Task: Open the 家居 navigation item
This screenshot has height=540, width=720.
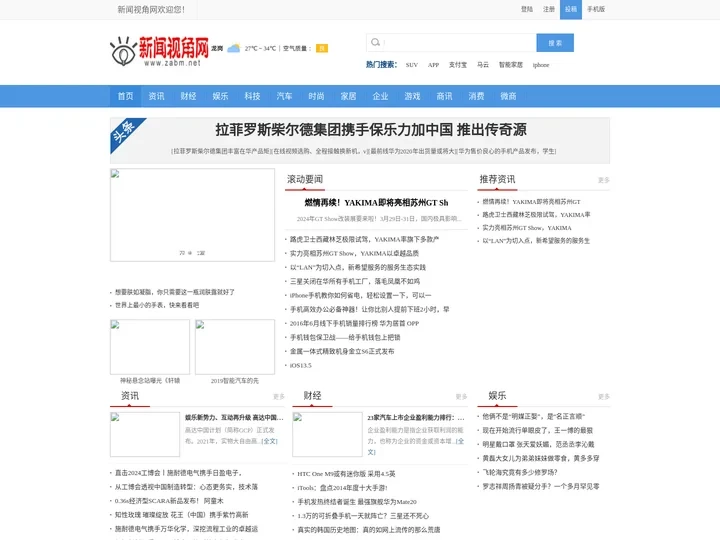Action: click(349, 96)
